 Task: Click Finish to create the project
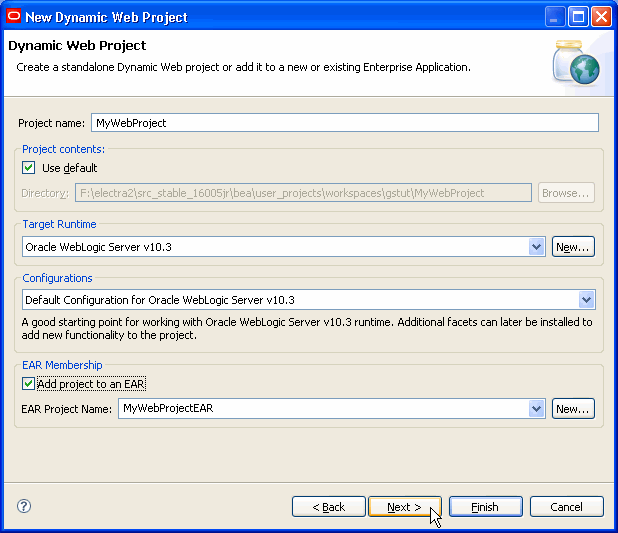pos(486,507)
